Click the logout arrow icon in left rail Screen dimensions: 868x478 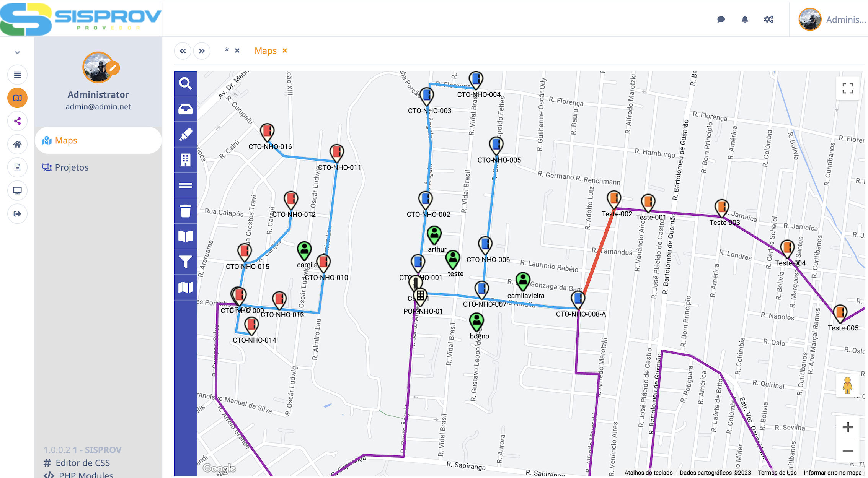[17, 214]
